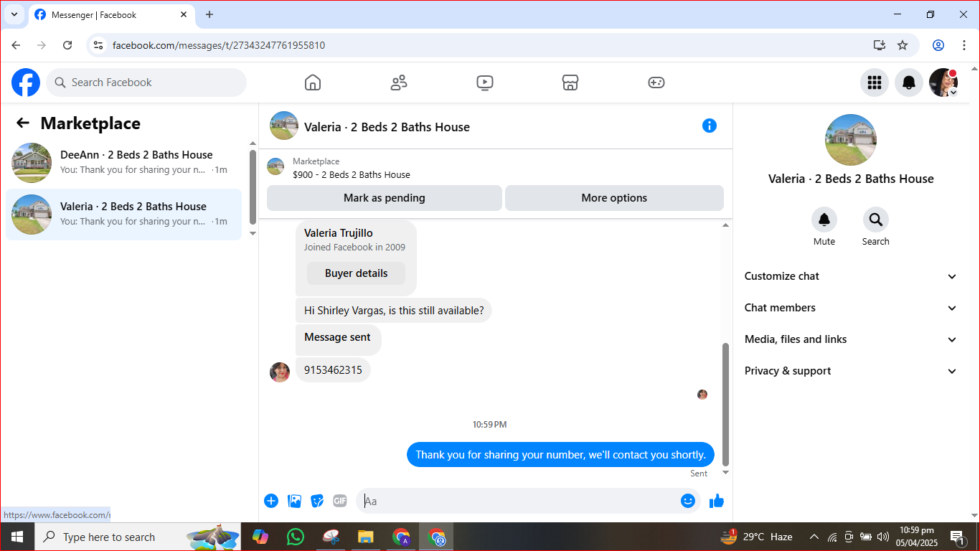Open Chrome three-dot menu
Viewport: 980px width, 551px height.
(964, 45)
